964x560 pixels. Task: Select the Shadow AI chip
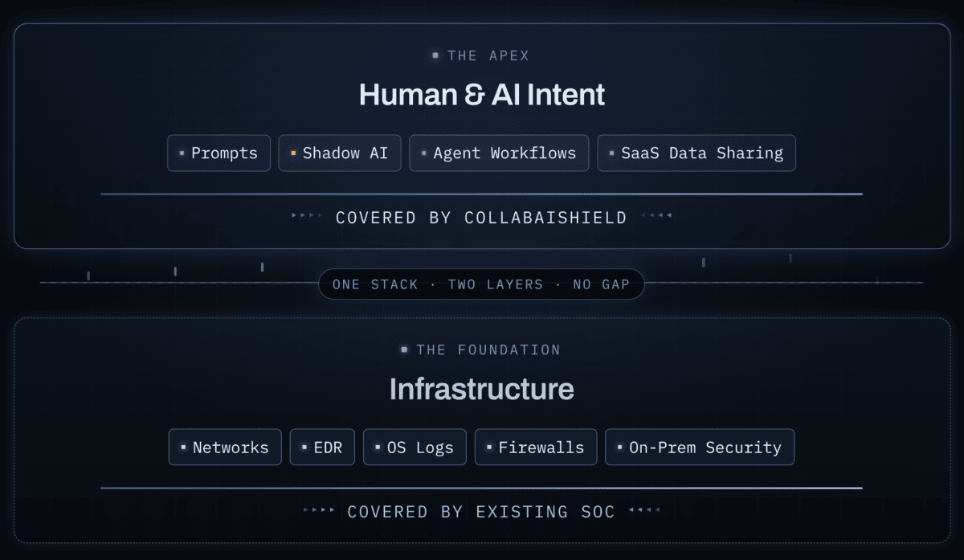tap(339, 153)
